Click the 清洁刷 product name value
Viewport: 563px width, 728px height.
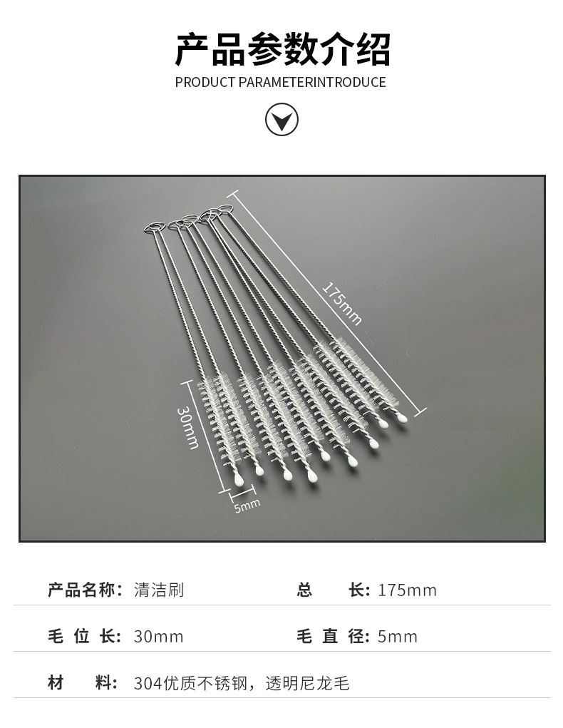pos(159,590)
